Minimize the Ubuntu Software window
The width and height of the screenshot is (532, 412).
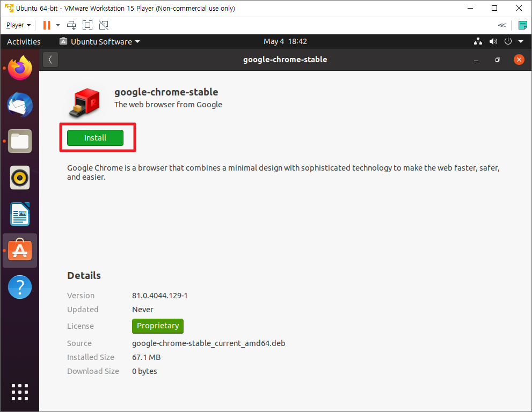[476, 60]
